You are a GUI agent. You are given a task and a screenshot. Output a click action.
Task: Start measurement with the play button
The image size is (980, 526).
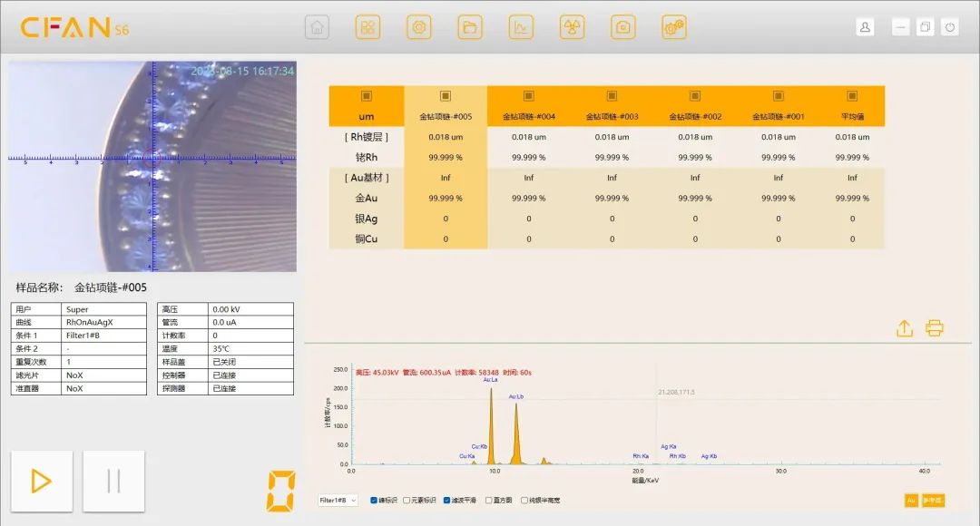pyautogui.click(x=42, y=481)
